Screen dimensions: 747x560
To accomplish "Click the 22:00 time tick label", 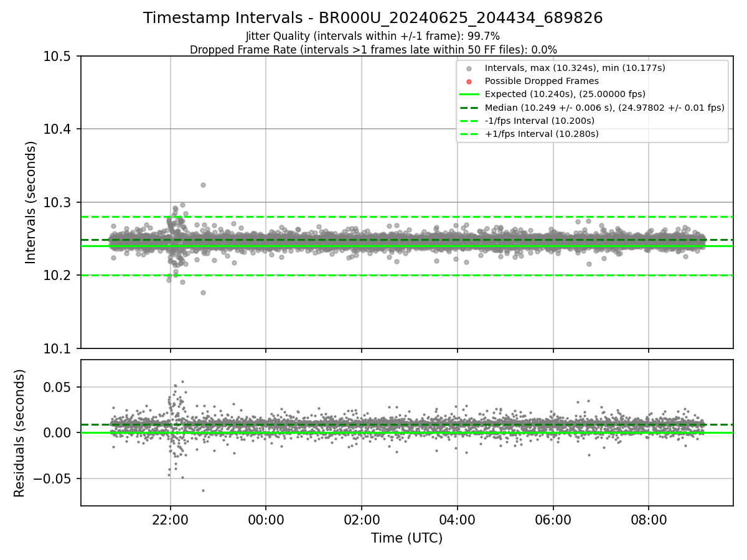I will 170,520.
